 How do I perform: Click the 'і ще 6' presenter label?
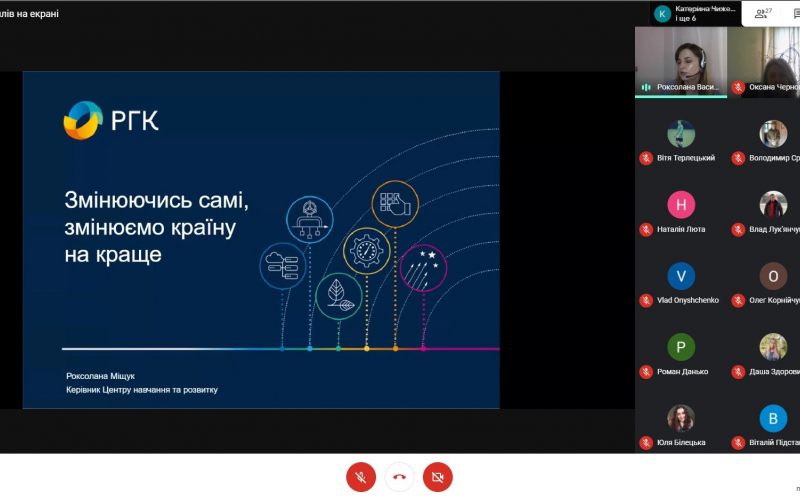click(x=685, y=18)
